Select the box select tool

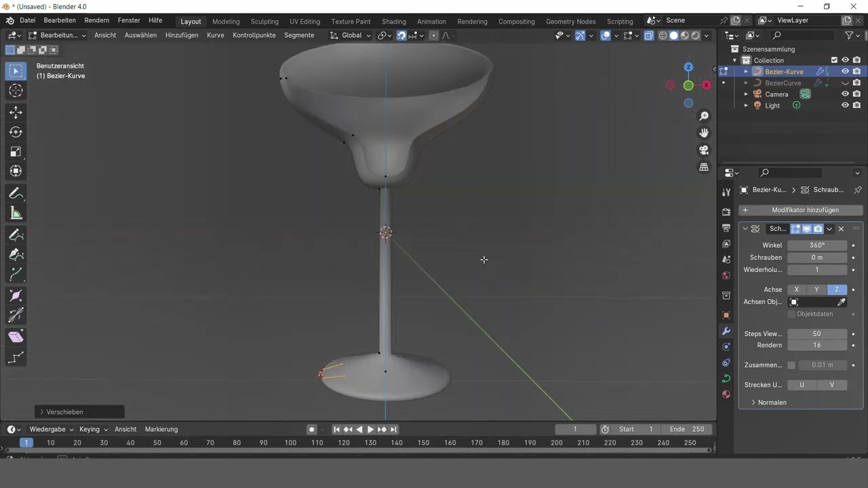coord(16,71)
